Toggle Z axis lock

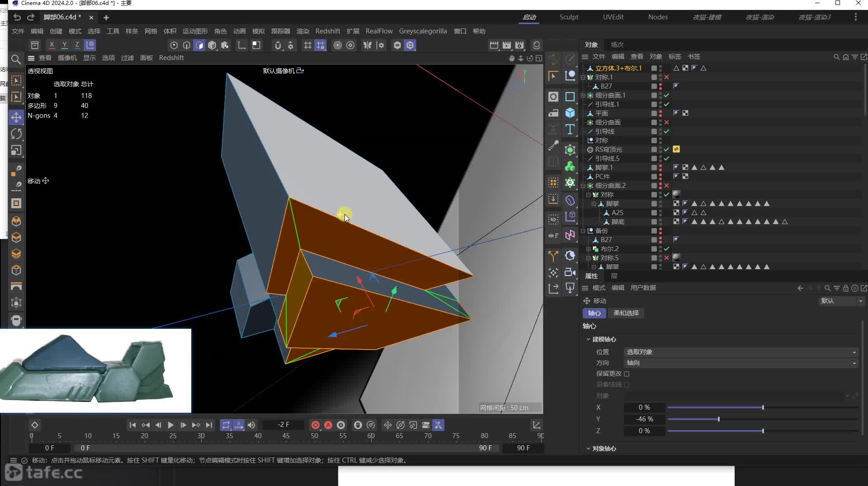pos(77,45)
